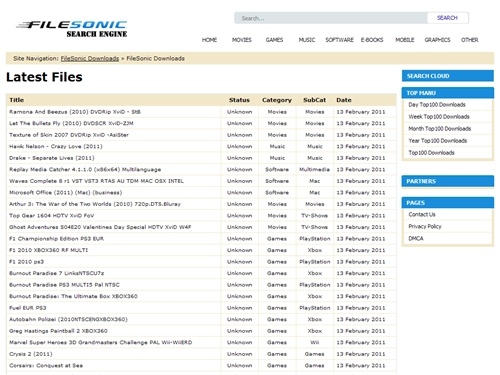Click the PARTNERS panel header
Viewport: 500px width, 375px height.
point(448,181)
